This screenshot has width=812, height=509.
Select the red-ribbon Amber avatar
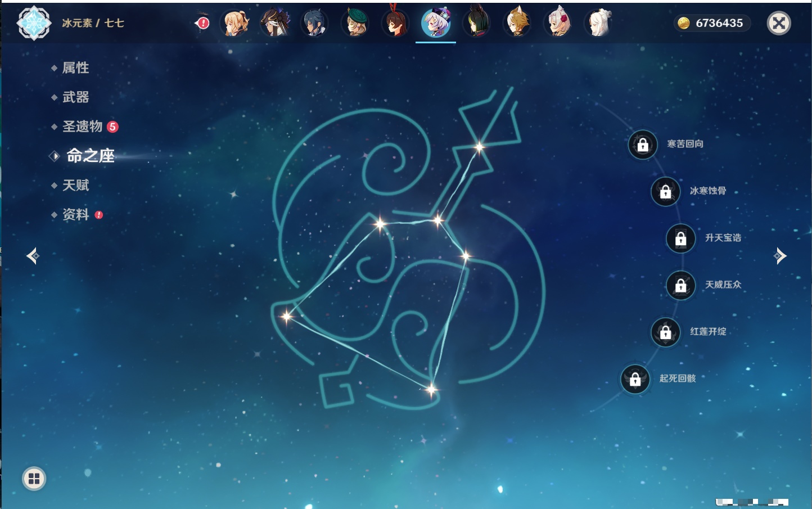(395, 23)
